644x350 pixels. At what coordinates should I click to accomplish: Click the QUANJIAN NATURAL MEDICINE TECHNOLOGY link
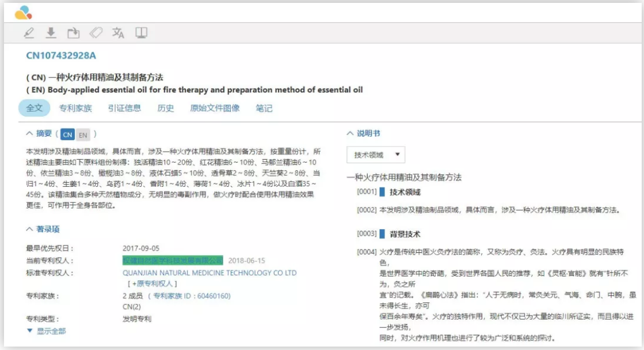[x=209, y=273]
